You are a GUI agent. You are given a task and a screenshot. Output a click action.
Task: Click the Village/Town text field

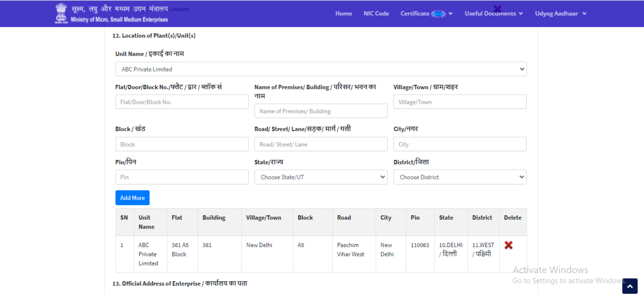pyautogui.click(x=460, y=102)
